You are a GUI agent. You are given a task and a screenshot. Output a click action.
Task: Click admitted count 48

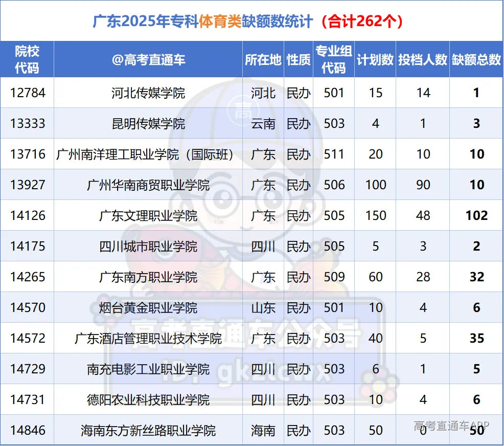click(x=423, y=216)
